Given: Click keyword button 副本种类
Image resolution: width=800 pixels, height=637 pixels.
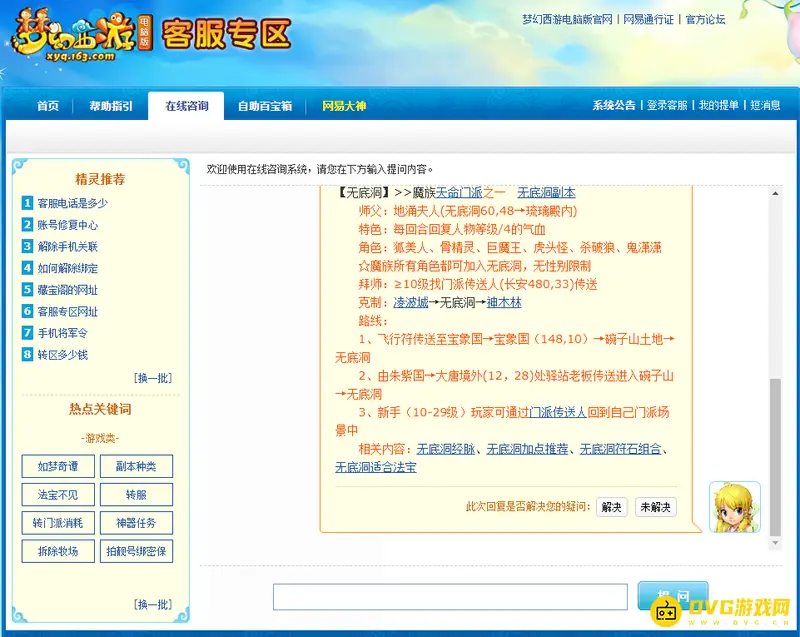Looking at the screenshot, I should tap(136, 466).
